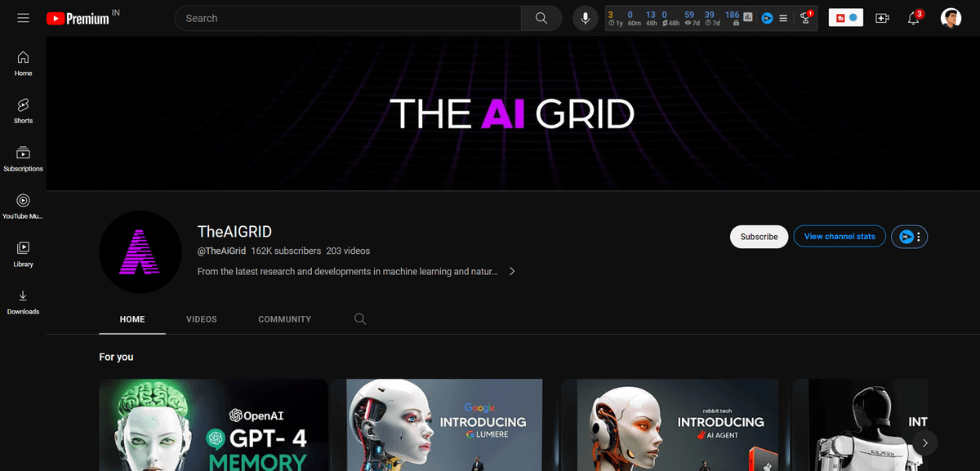Open the notifications bell
Screen dimensions: 980x471
coord(914,18)
